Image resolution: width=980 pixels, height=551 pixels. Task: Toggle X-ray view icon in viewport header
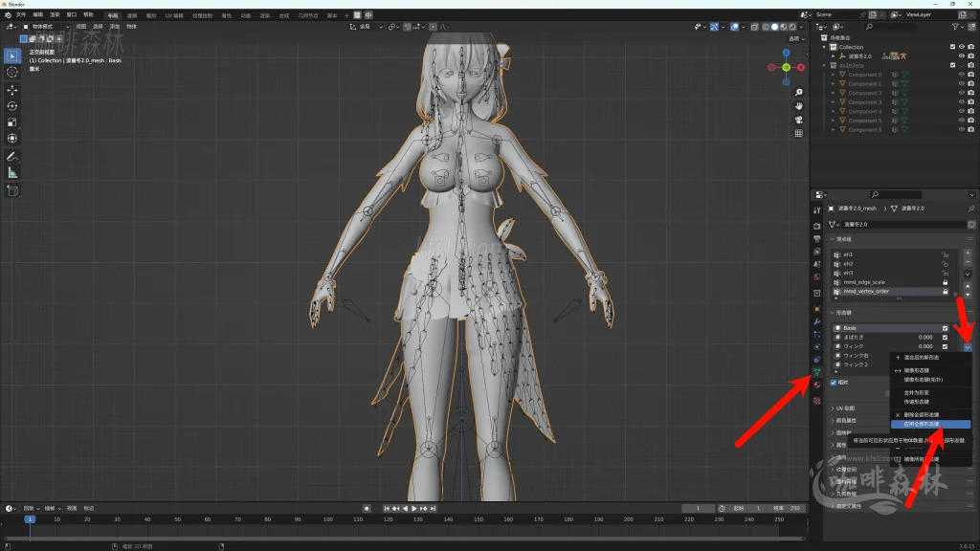tap(754, 27)
